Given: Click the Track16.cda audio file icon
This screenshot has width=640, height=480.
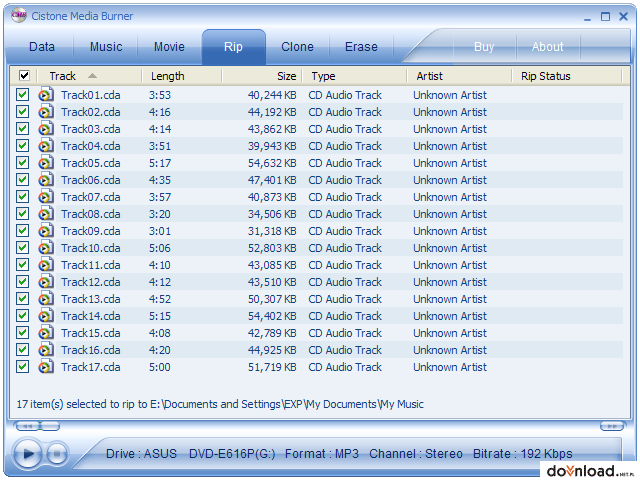Looking at the screenshot, I should tap(46, 350).
